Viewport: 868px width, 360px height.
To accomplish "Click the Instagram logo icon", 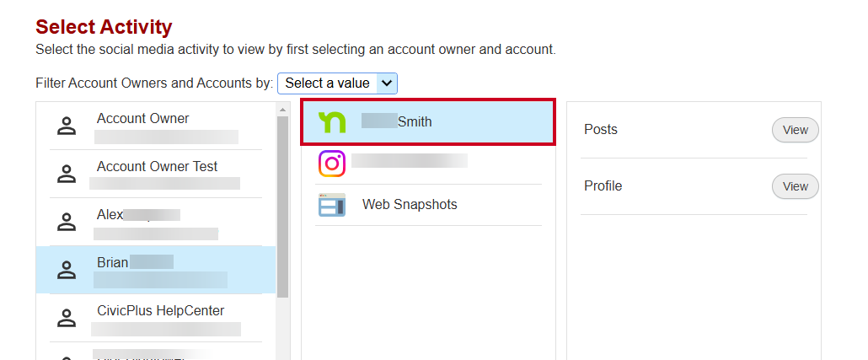I will click(x=331, y=164).
